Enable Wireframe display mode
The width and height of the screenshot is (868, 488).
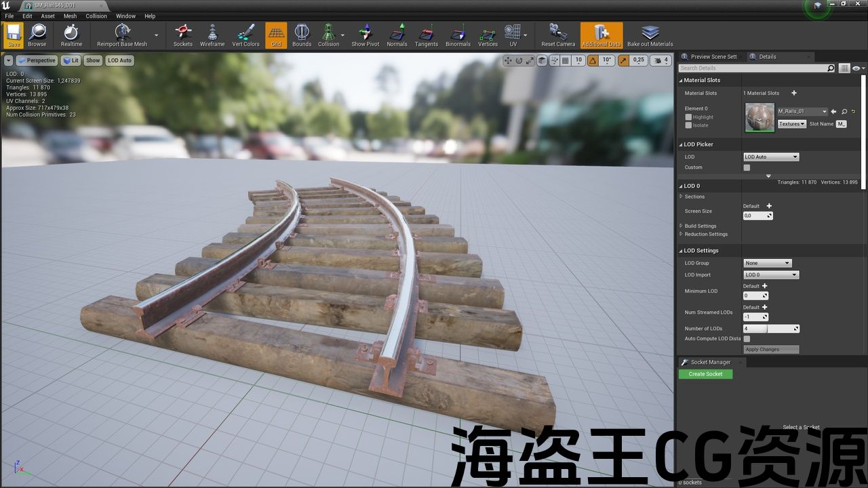click(x=212, y=35)
